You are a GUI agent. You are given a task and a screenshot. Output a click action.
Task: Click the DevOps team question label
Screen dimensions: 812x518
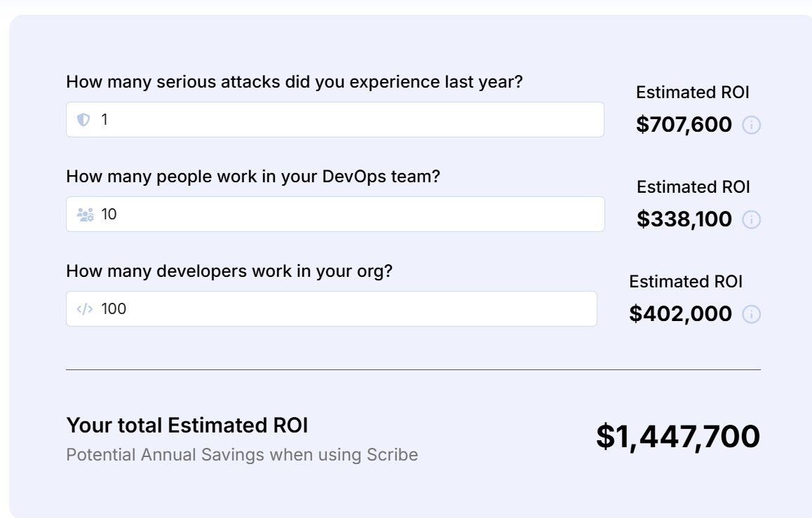point(253,177)
